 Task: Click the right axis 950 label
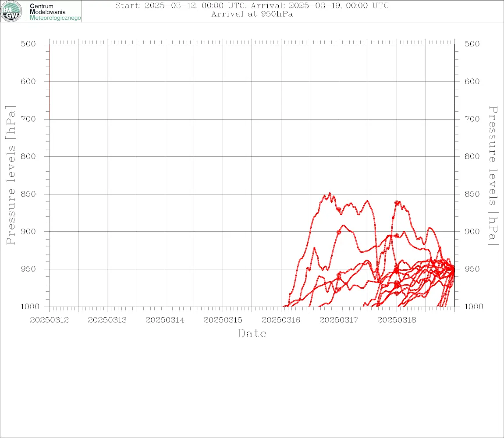[x=472, y=269]
